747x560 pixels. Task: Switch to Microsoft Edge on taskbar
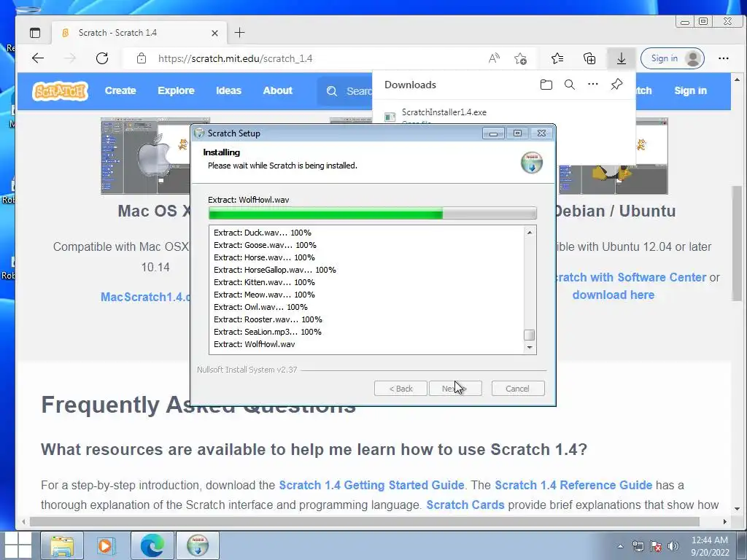[152, 545]
